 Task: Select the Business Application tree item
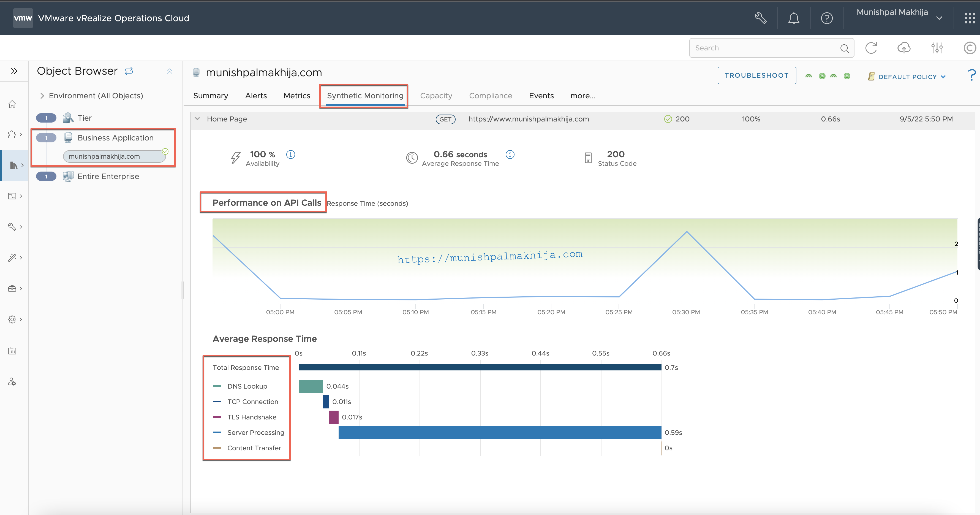[x=115, y=138]
